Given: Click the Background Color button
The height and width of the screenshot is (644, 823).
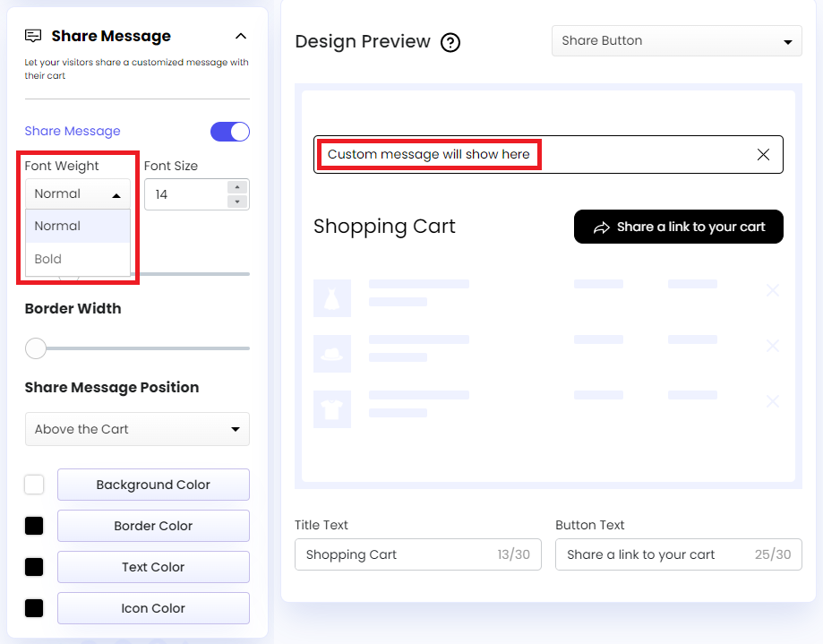Looking at the screenshot, I should click(152, 485).
